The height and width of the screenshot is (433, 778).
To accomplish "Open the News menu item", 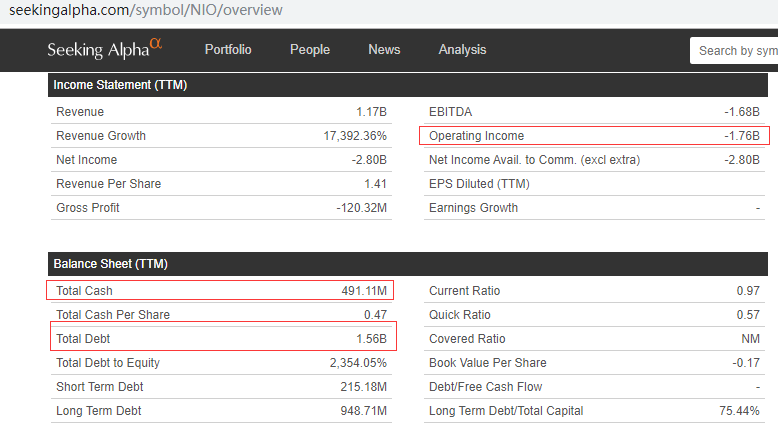I will [x=384, y=50].
